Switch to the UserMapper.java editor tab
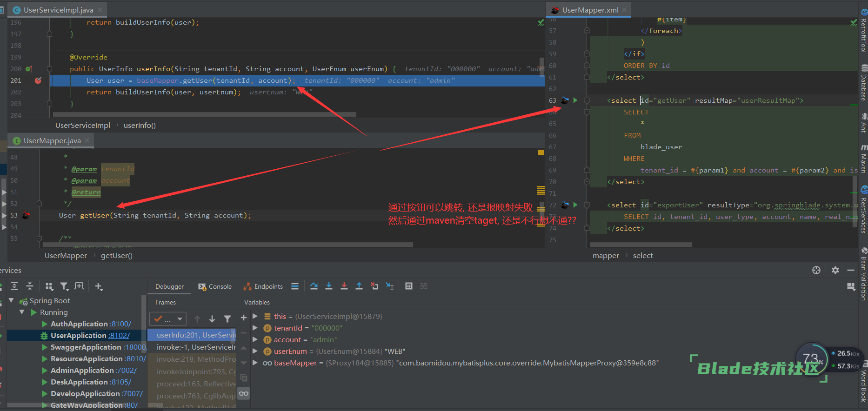The width and height of the screenshot is (868, 411). coord(52,140)
